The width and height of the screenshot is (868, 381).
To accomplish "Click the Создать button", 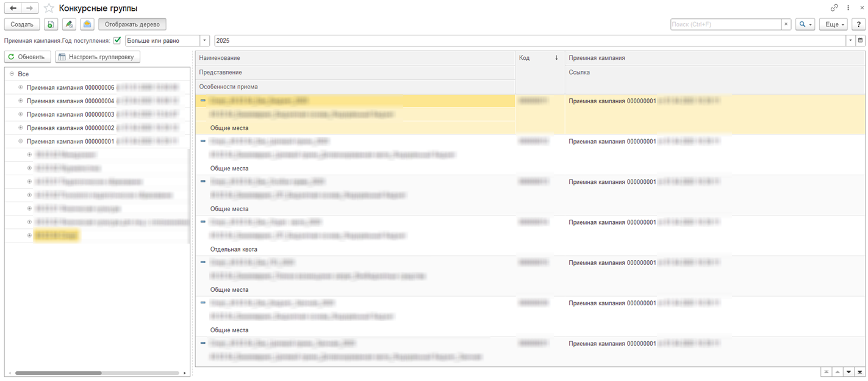I will 22,24.
